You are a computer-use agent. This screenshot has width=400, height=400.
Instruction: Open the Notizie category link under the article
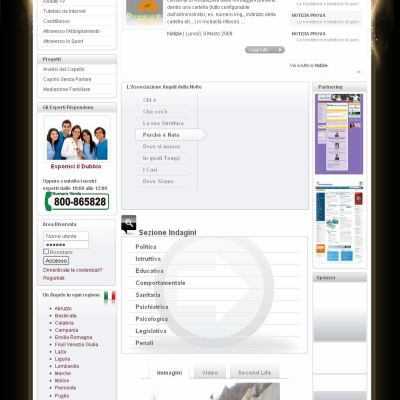coord(174,34)
